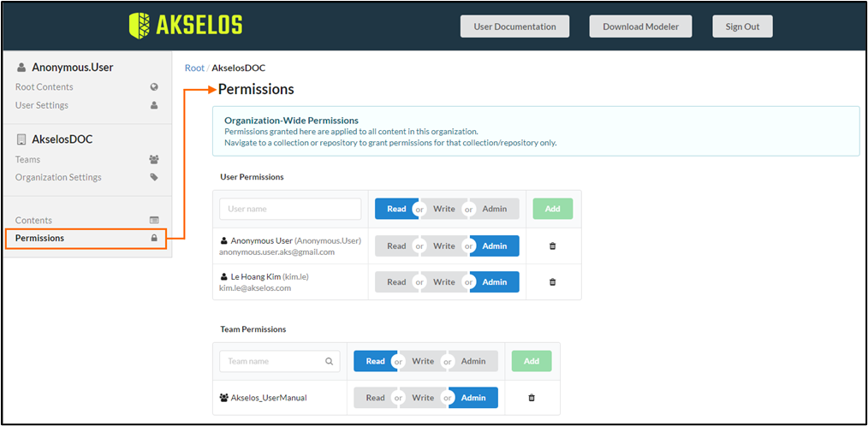Set Akselos_UserManual permission to Read

pos(375,398)
